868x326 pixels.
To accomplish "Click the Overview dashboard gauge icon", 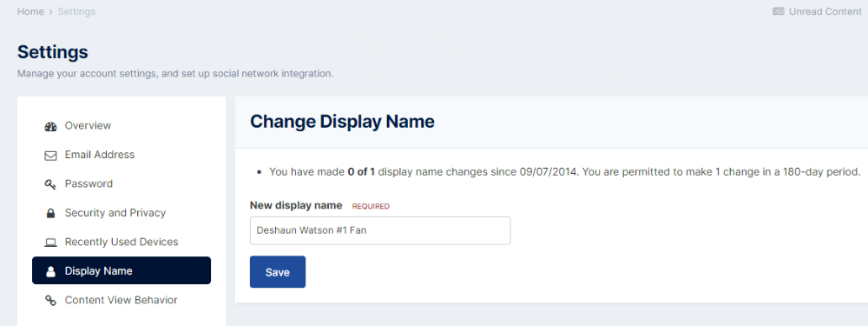I will click(x=50, y=126).
